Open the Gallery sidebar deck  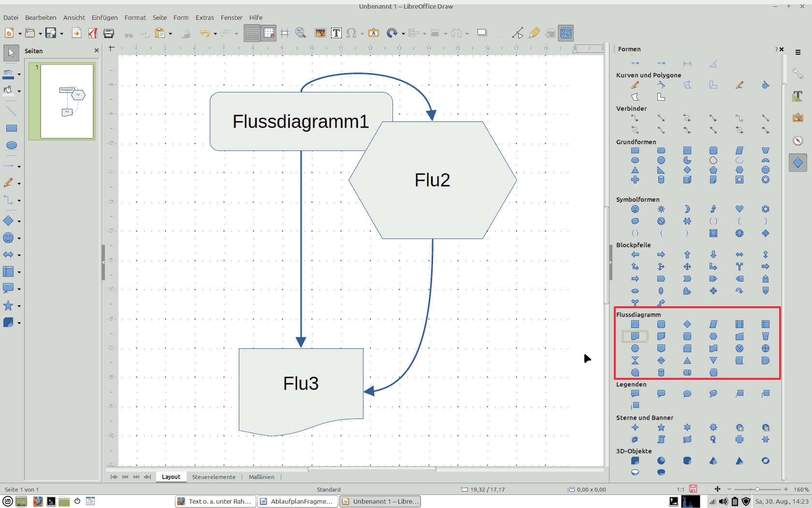(x=798, y=118)
